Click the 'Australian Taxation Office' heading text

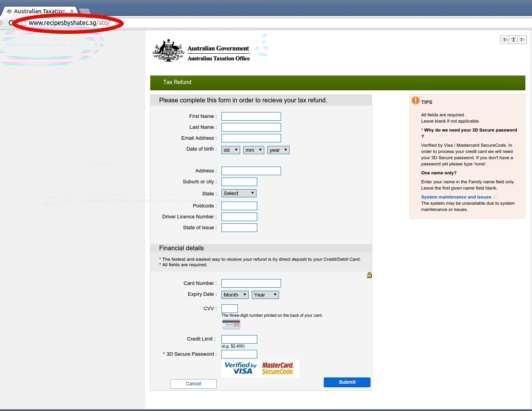click(219, 58)
